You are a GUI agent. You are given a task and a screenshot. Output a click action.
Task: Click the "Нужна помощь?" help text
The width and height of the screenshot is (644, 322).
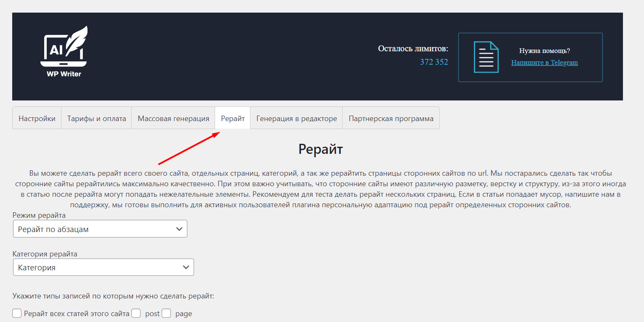point(544,51)
